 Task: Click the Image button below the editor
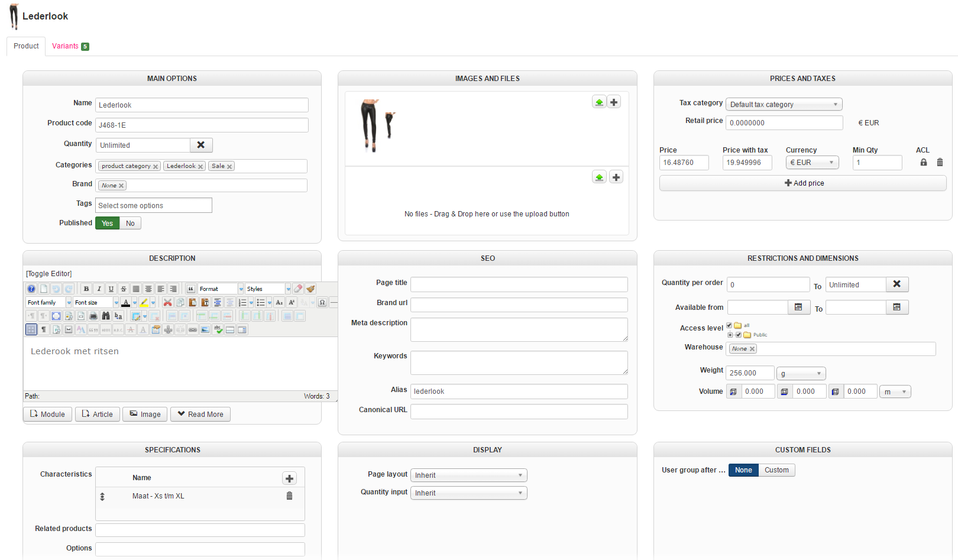click(145, 415)
